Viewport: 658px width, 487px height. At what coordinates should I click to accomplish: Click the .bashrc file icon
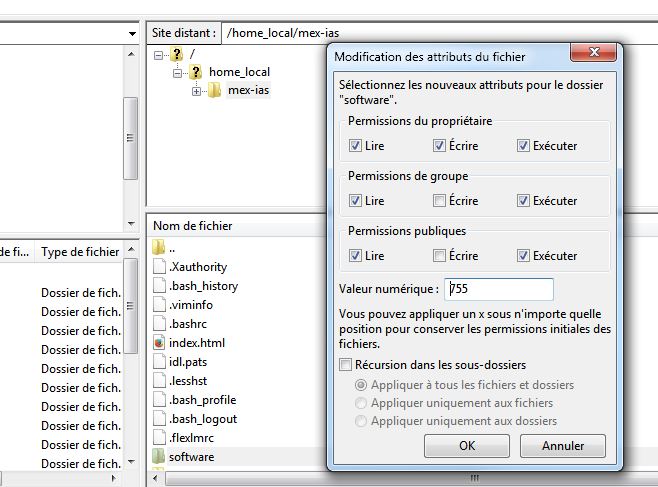[x=159, y=324]
